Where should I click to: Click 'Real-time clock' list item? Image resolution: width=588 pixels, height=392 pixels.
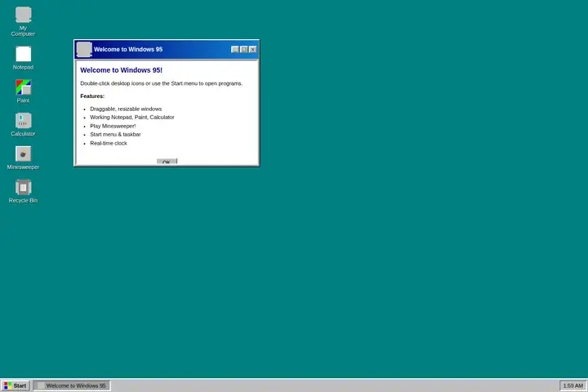[109, 143]
